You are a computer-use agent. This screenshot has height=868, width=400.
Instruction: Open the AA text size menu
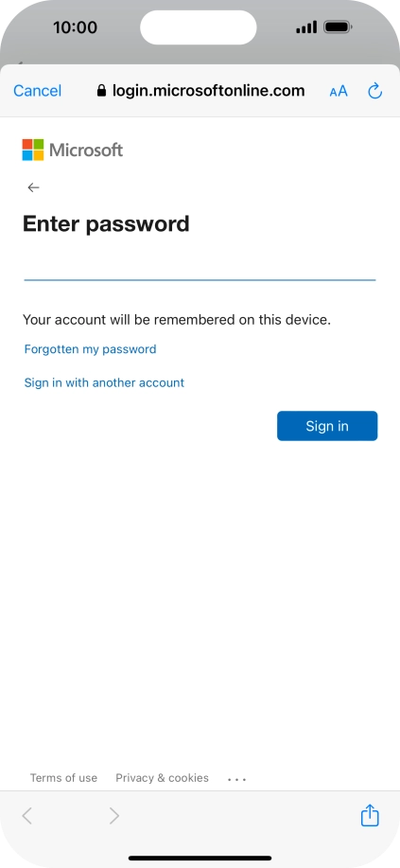coord(339,91)
